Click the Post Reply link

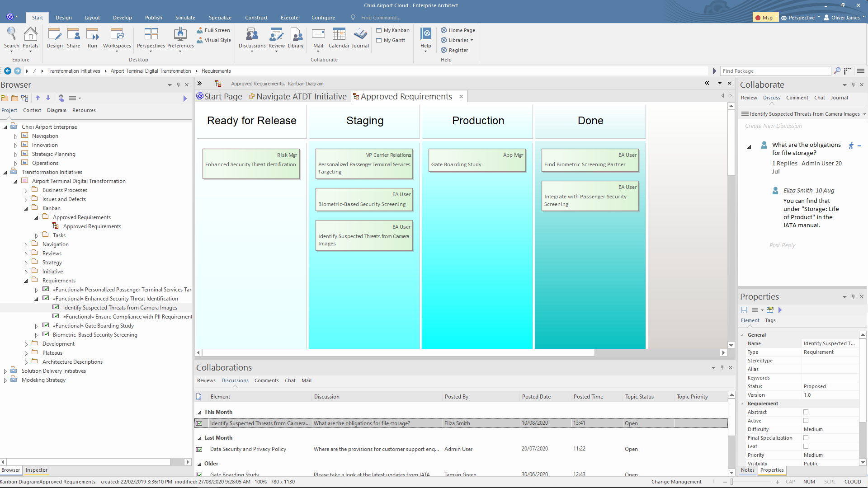pos(782,245)
